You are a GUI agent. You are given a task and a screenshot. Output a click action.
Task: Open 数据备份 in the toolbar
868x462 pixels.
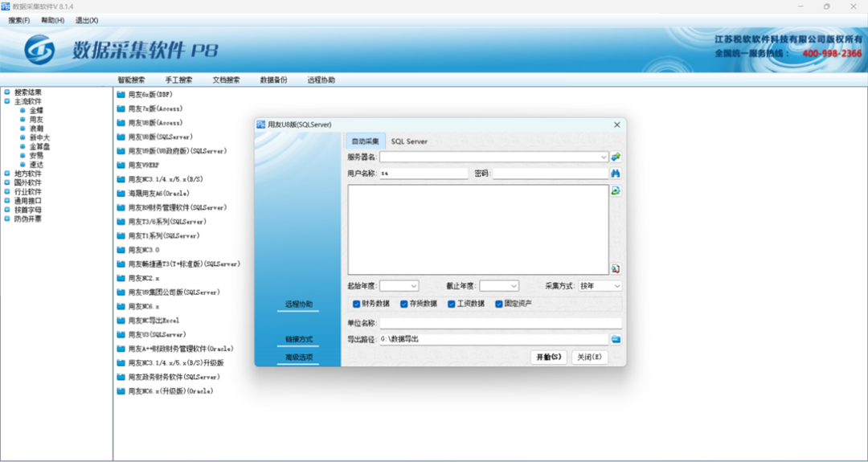(x=273, y=80)
